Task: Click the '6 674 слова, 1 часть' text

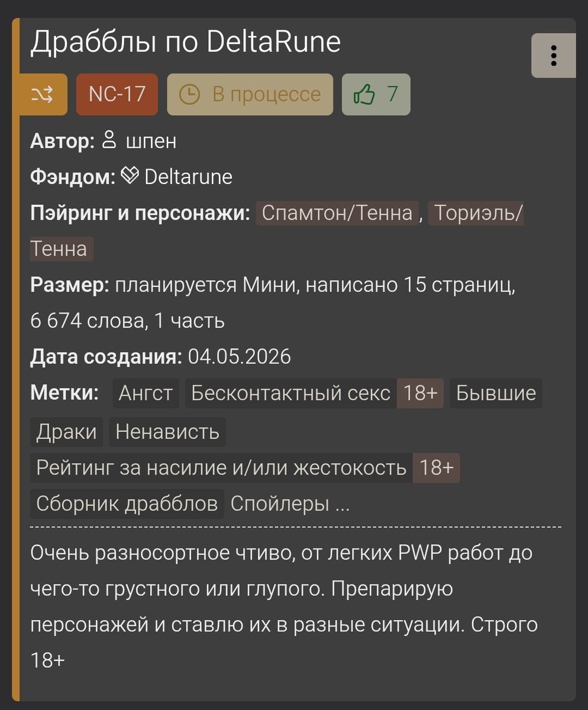Action: click(x=127, y=321)
